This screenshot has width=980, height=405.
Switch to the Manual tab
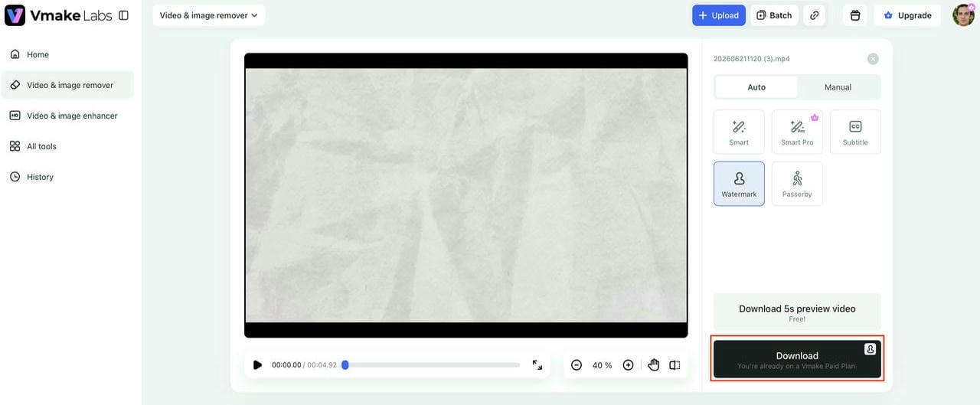[x=838, y=87]
